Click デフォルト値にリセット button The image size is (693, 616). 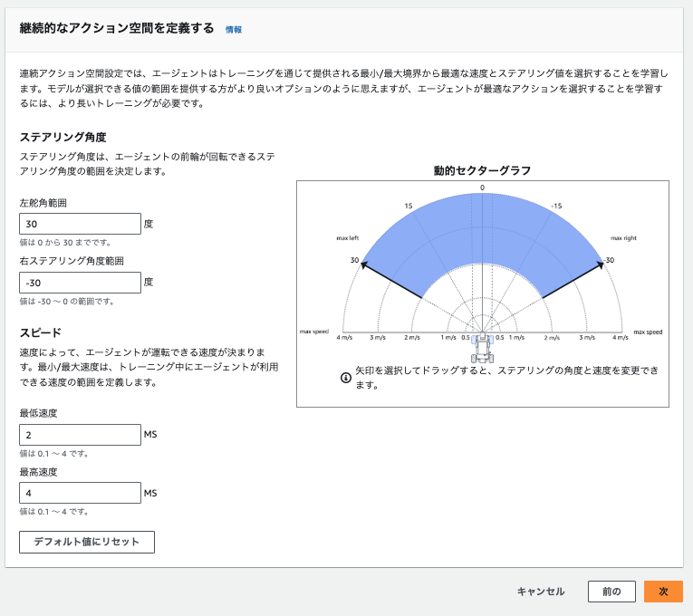tap(87, 542)
